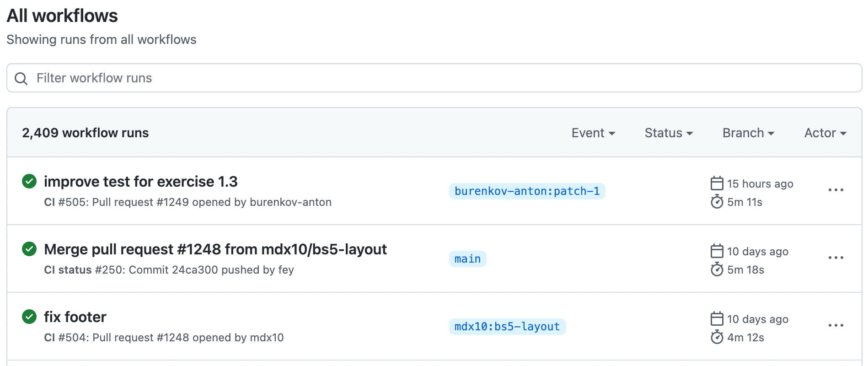Click the success status icon on the 'fix footer' run
The width and height of the screenshot is (868, 366).
(x=29, y=317)
